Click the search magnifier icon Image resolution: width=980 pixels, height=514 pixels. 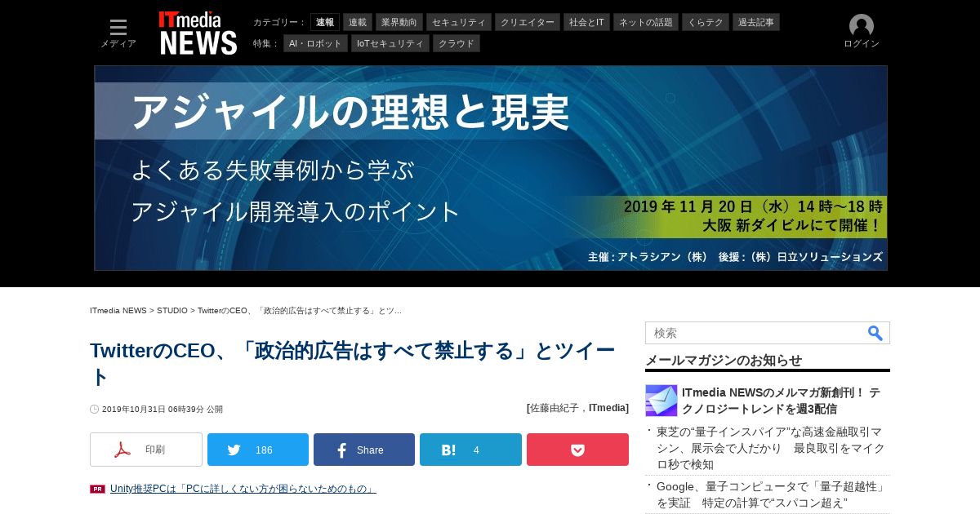875,333
